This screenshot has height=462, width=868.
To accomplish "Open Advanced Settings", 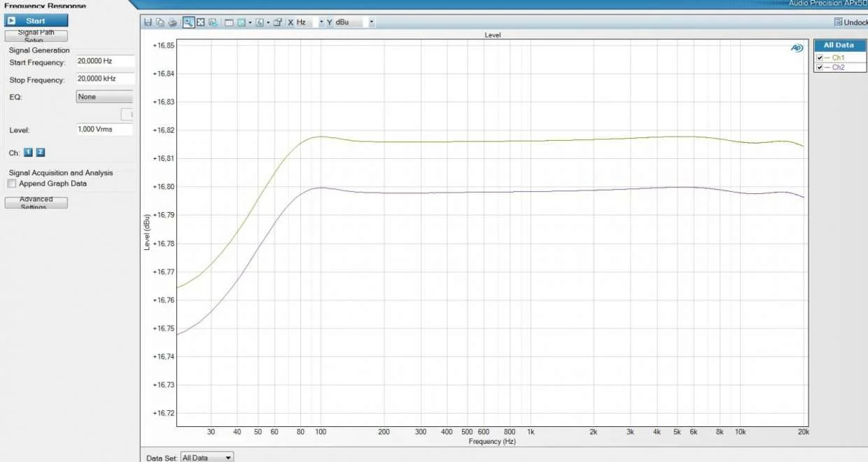I will click(x=36, y=203).
